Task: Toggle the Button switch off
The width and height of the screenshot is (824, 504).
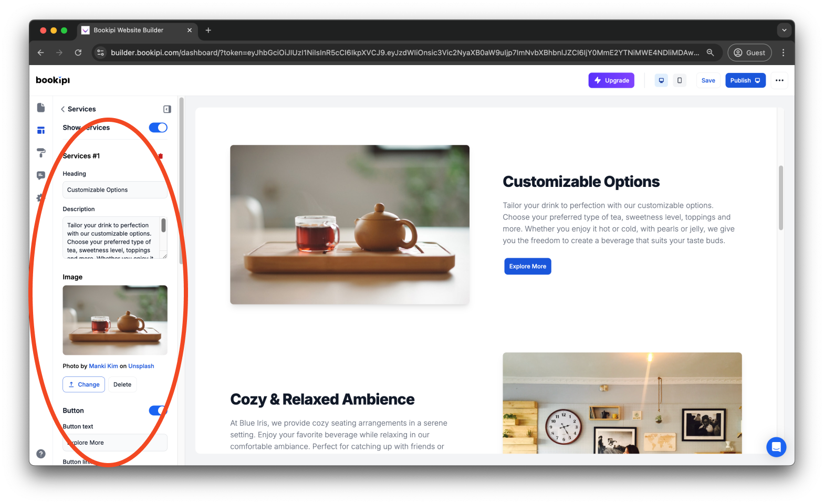Action: click(x=158, y=411)
